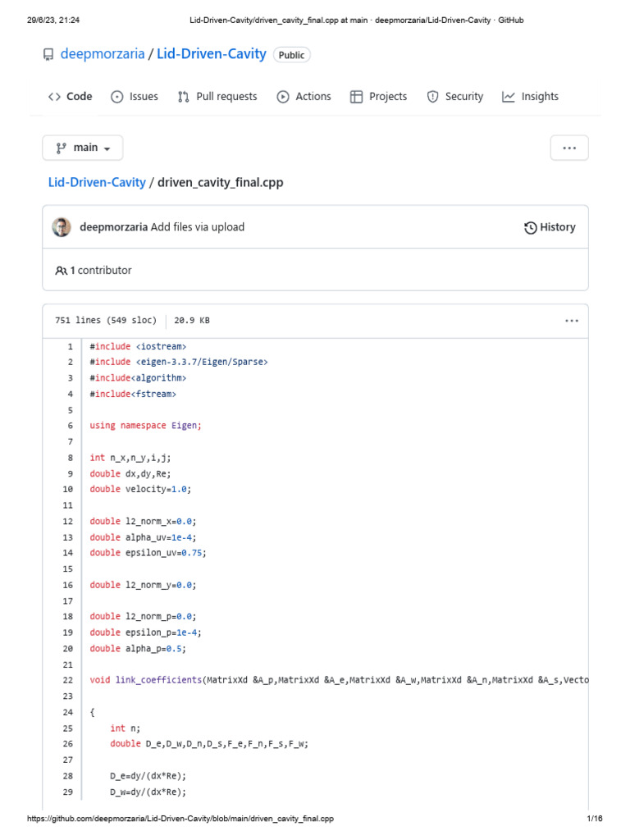Image resolution: width=630 pixels, height=840 pixels.
Task: Open the file actions three-dot menu
Action: tap(571, 321)
